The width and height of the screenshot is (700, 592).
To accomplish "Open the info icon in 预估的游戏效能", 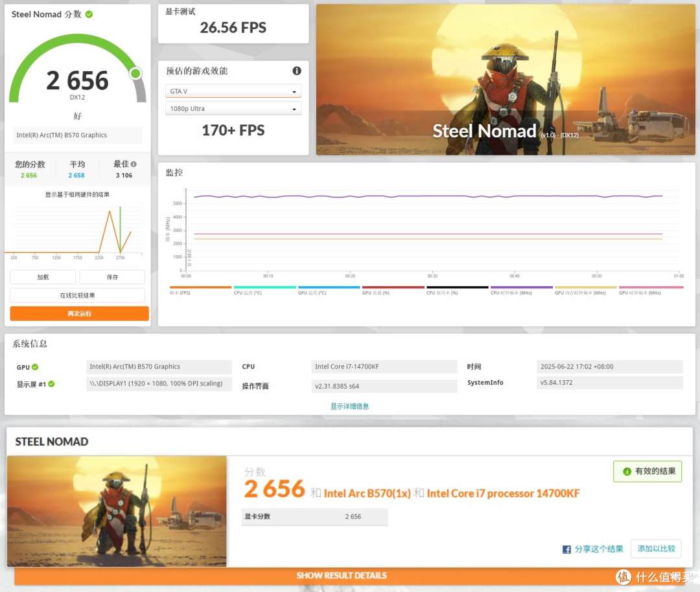I will click(297, 71).
